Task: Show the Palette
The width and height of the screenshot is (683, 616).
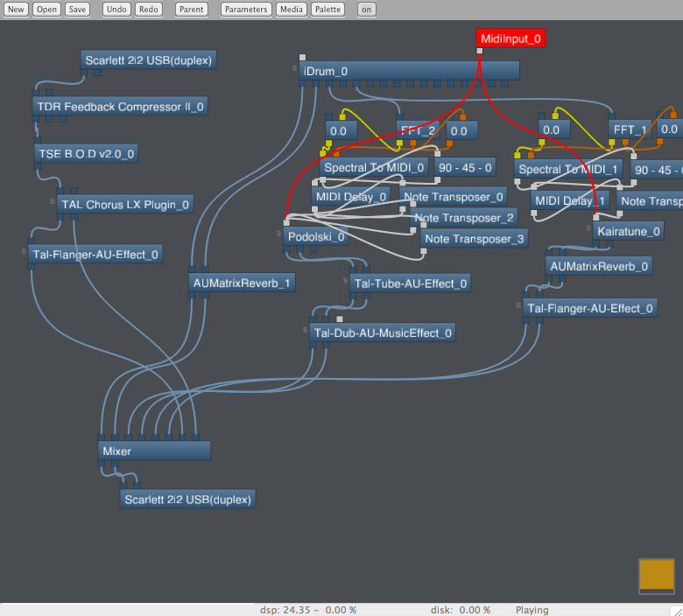Action: (328, 10)
